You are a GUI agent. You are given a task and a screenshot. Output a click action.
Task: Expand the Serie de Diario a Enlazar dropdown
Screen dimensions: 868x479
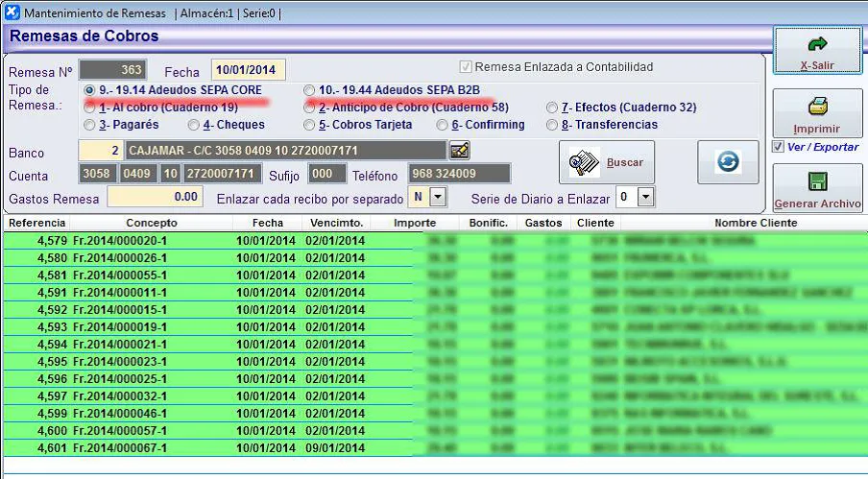pos(645,197)
